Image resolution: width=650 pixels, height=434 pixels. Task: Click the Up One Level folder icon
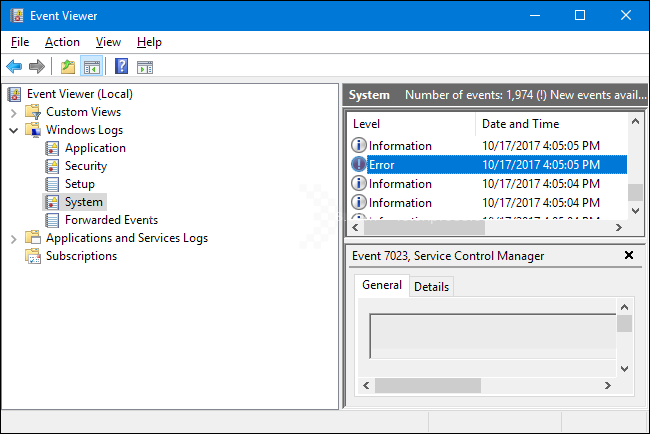(x=67, y=67)
